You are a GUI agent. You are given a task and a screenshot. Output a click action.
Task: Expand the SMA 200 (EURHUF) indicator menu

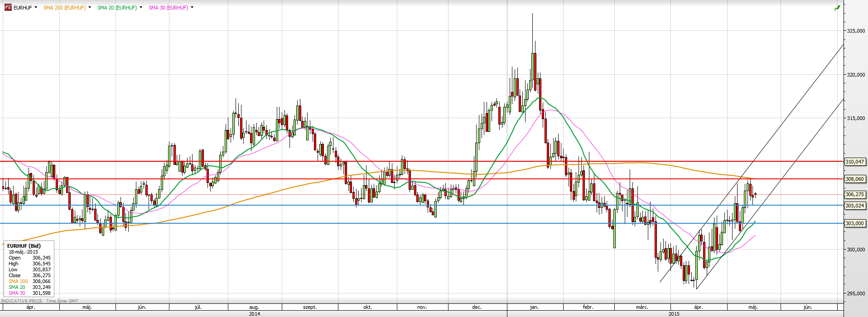pyautogui.click(x=90, y=8)
